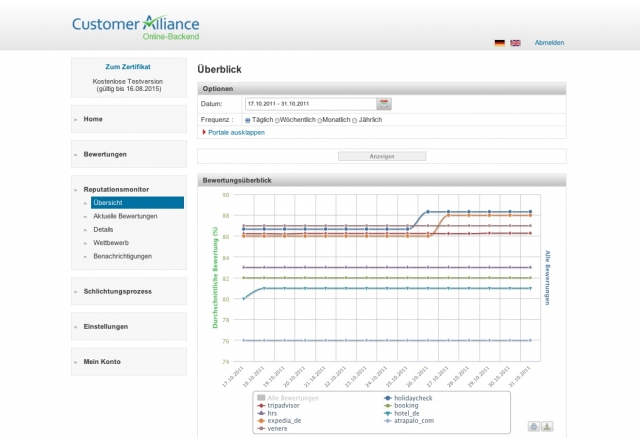Click the Anzeigen button
Viewport: 640px width, 438px height.
(382, 156)
